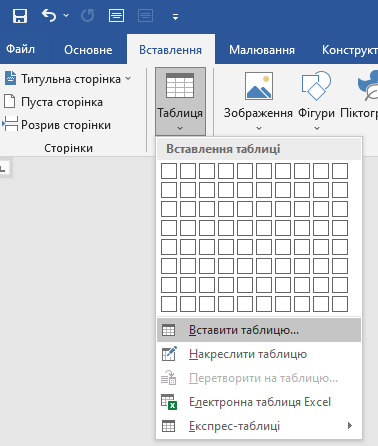Click the blank page icon next to Пуста сторінка

click(9, 101)
